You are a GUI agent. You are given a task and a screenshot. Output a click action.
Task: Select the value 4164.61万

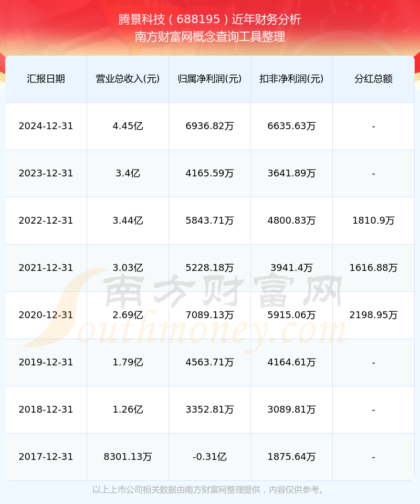(291, 362)
